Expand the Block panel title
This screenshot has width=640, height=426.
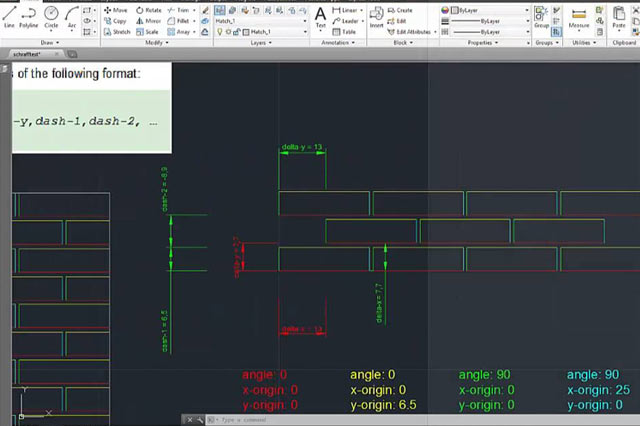(x=403, y=42)
